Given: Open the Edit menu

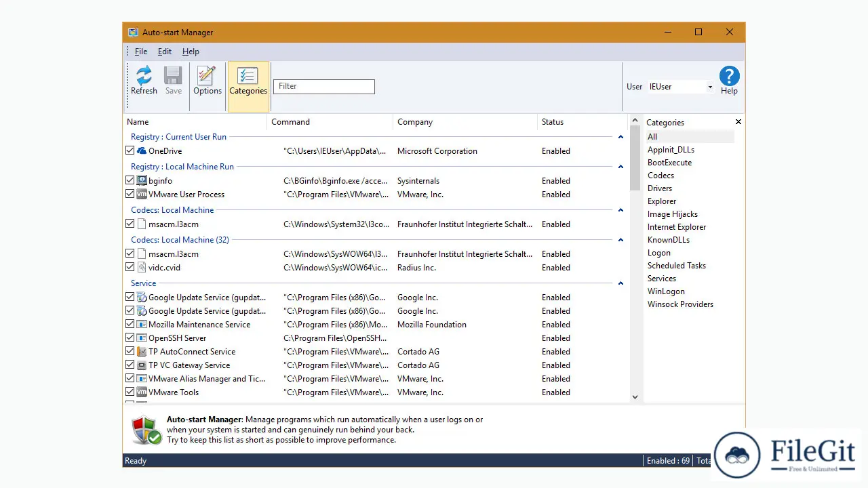Looking at the screenshot, I should coord(165,52).
